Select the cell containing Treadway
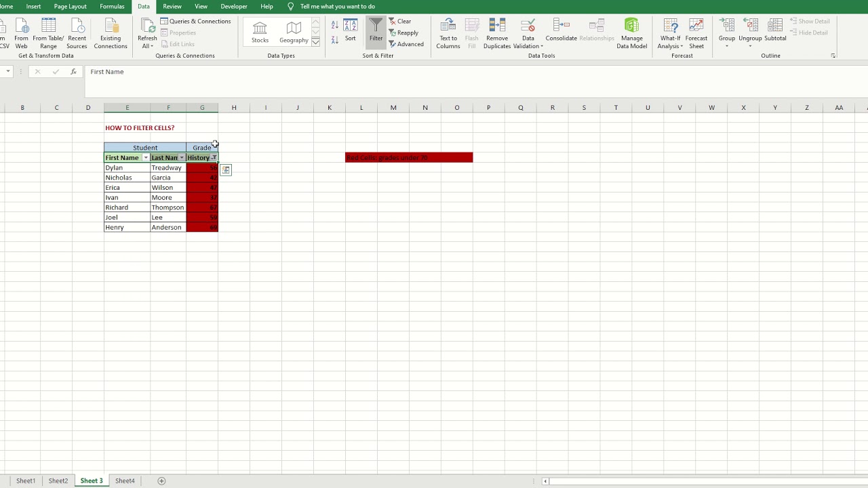This screenshot has width=868, height=488. 168,167
